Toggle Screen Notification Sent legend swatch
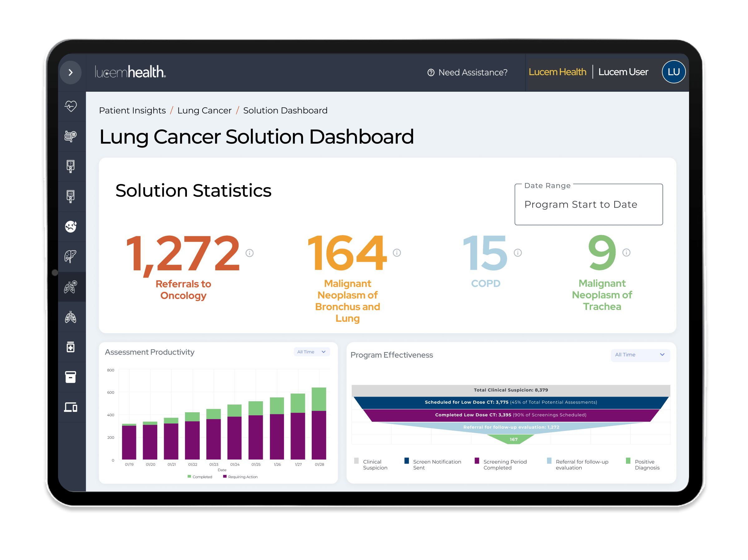The width and height of the screenshot is (748, 560). (407, 461)
